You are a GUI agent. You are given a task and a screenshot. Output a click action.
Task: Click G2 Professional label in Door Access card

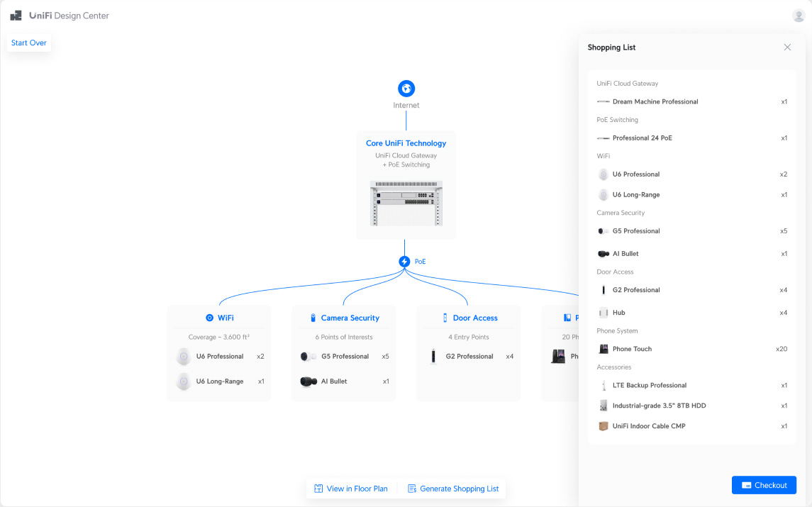click(469, 356)
